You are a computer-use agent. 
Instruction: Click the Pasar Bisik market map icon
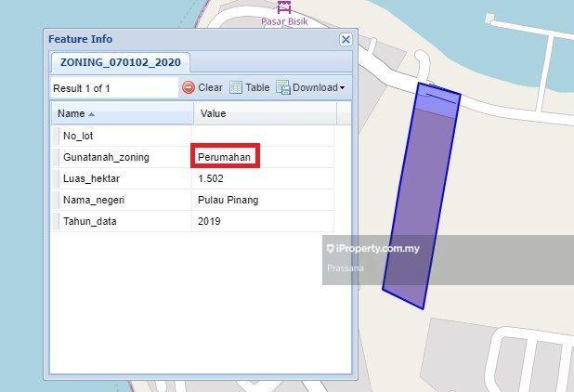click(x=284, y=6)
